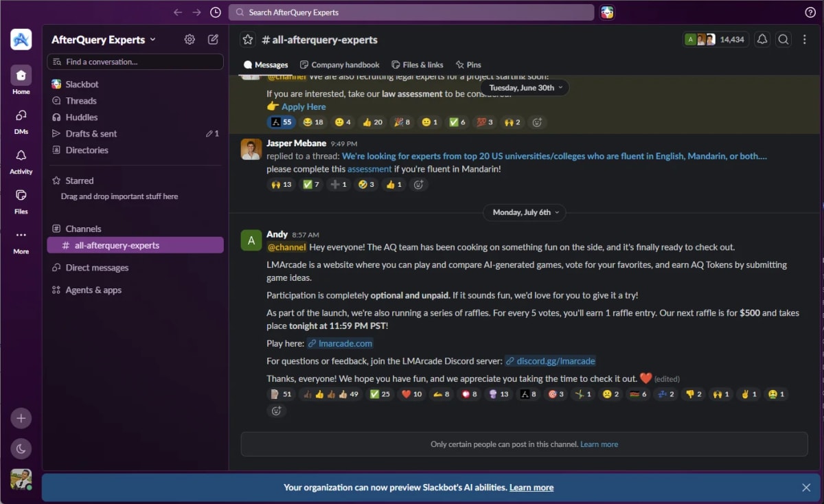Switch to Company handbook tab
824x504 pixels.
point(339,65)
